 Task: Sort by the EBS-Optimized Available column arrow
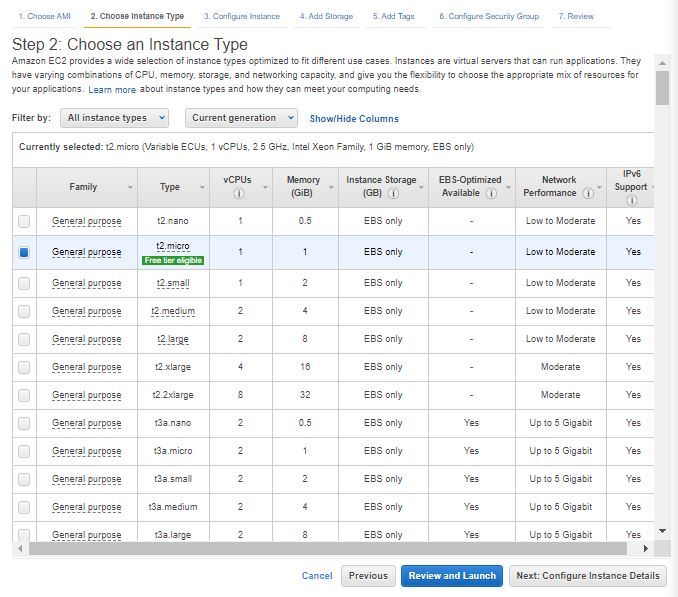(x=508, y=188)
